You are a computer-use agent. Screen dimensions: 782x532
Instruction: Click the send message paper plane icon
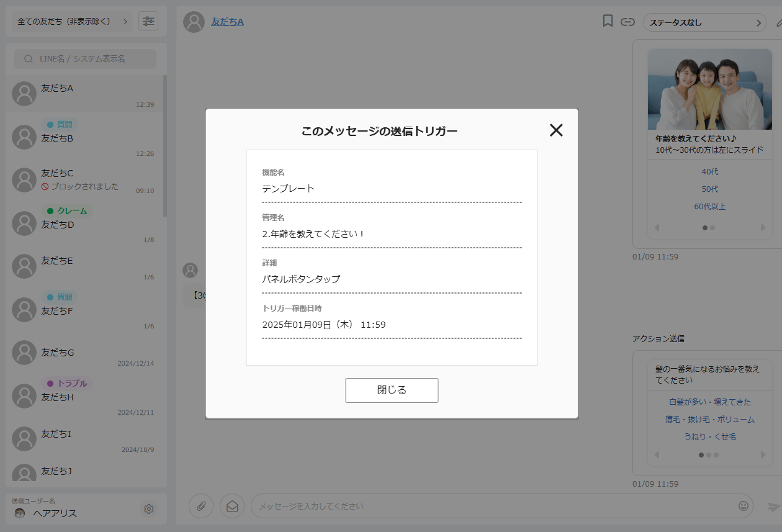[x=773, y=507]
